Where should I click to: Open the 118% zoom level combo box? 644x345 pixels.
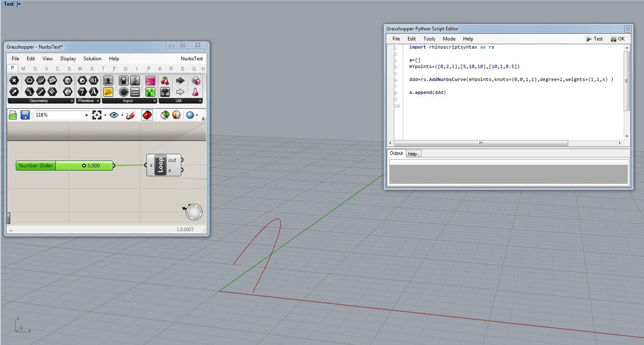click(x=62, y=115)
